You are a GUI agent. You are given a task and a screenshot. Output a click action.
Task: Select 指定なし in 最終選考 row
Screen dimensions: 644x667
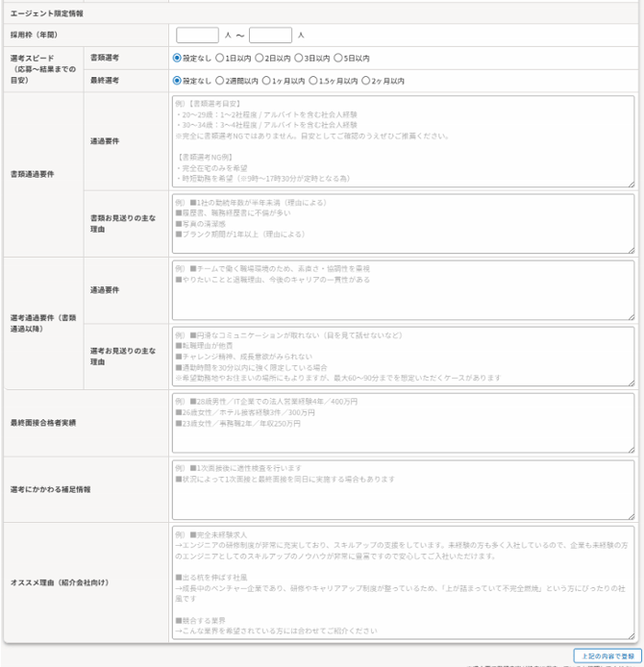point(177,82)
